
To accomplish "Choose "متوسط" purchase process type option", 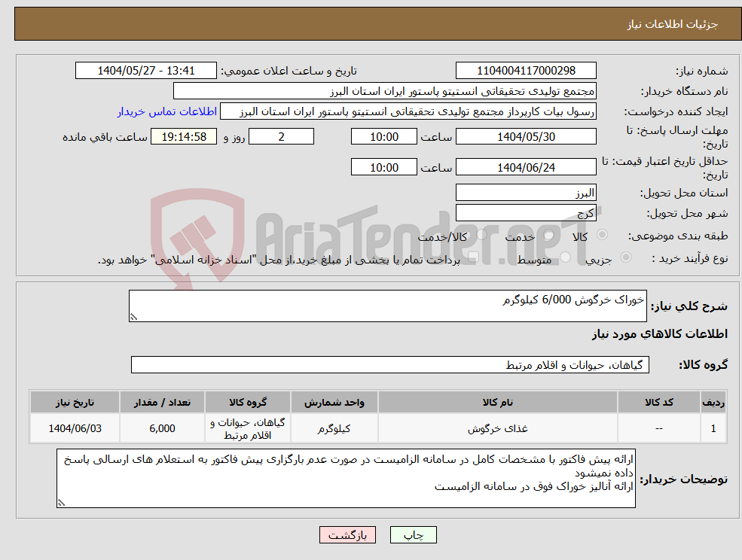I will 566,257.
